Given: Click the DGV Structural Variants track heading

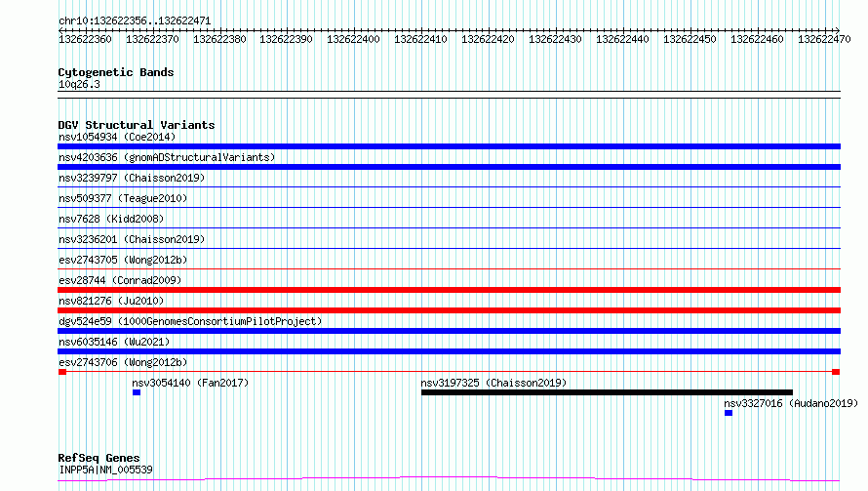Looking at the screenshot, I should [x=137, y=125].
